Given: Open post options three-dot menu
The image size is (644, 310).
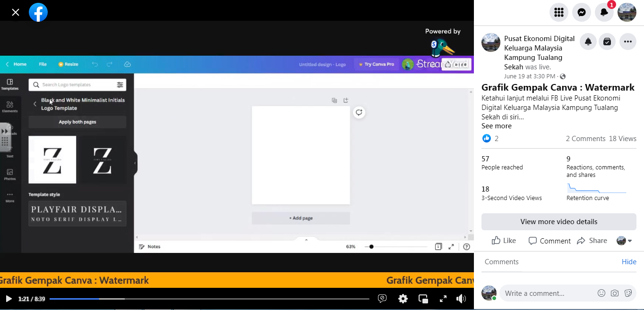Looking at the screenshot, I should pyautogui.click(x=627, y=42).
